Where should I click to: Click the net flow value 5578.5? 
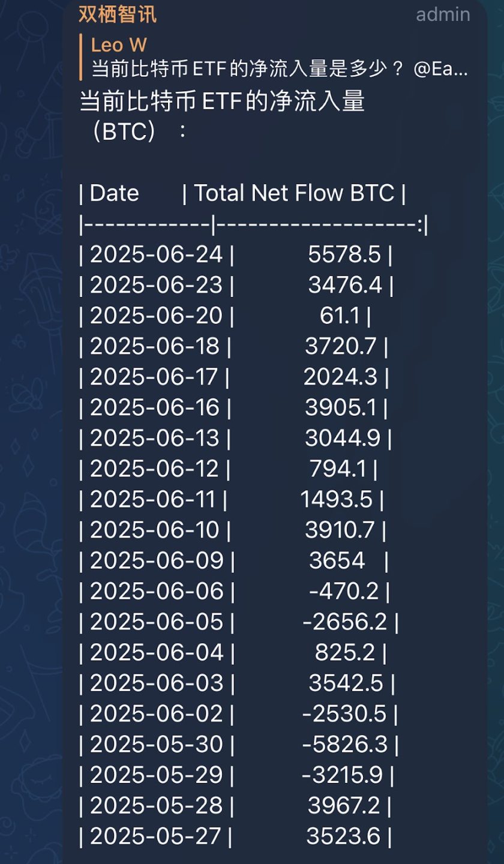pyautogui.click(x=344, y=255)
